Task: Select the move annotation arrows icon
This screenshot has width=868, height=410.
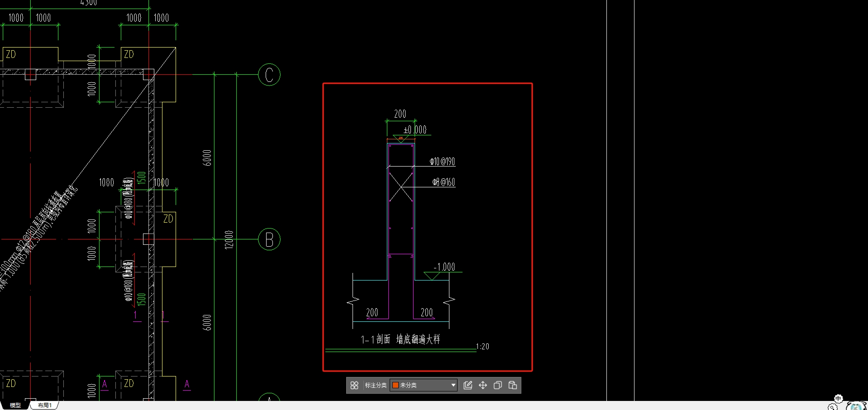Action: pos(483,385)
